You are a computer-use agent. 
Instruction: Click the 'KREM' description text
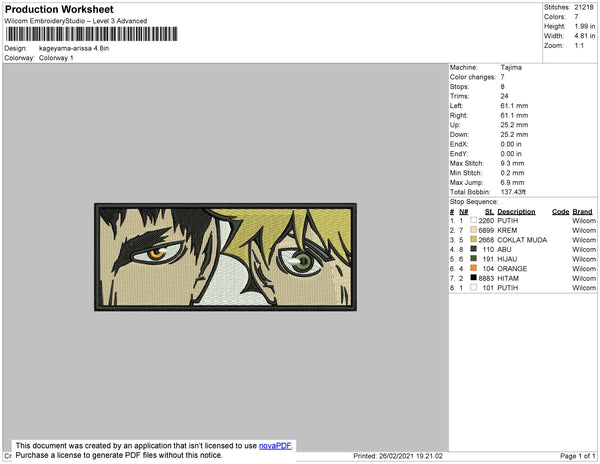click(x=507, y=230)
